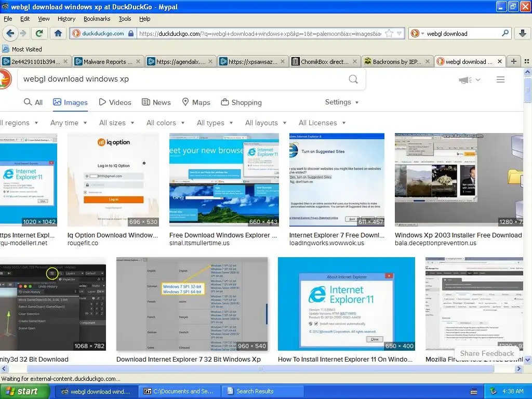532x399 pixels.
Task: Open the File menu
Action: [8, 19]
